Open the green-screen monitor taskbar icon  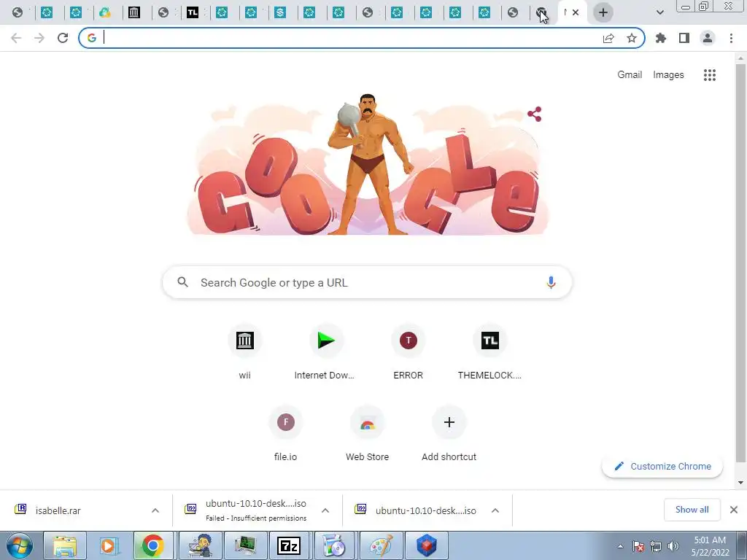(245, 545)
